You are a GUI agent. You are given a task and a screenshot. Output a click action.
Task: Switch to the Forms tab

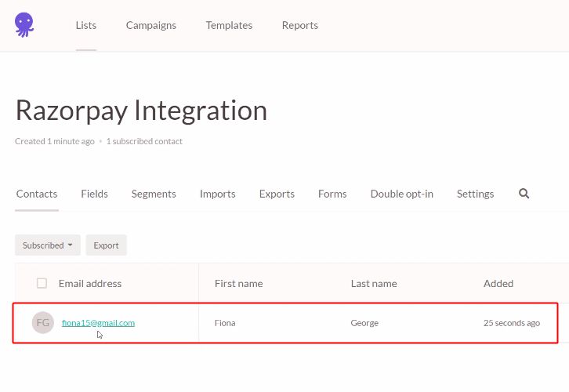coord(332,194)
